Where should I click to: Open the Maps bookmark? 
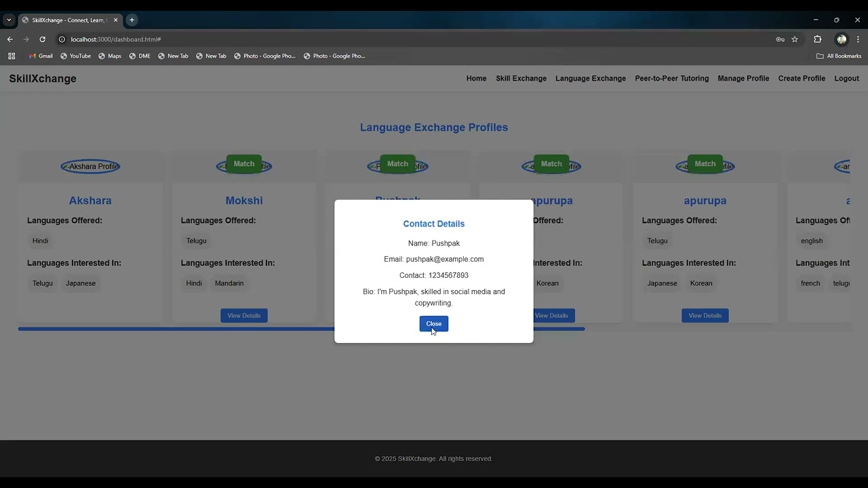point(110,56)
